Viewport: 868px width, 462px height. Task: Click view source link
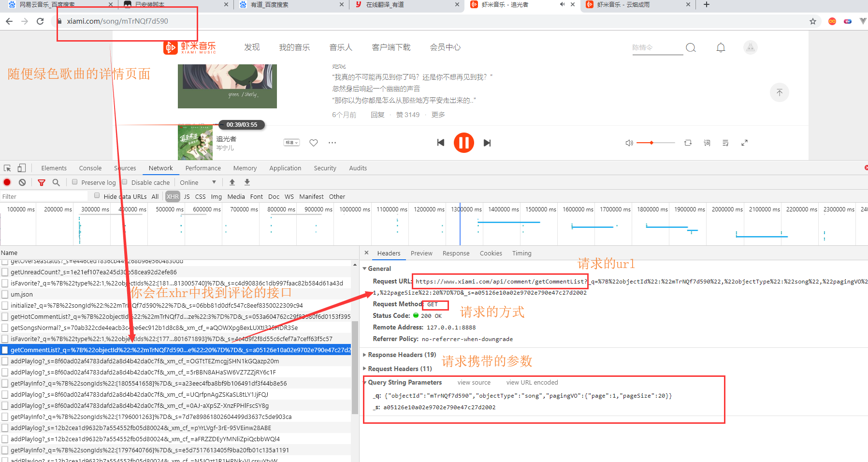click(474, 382)
